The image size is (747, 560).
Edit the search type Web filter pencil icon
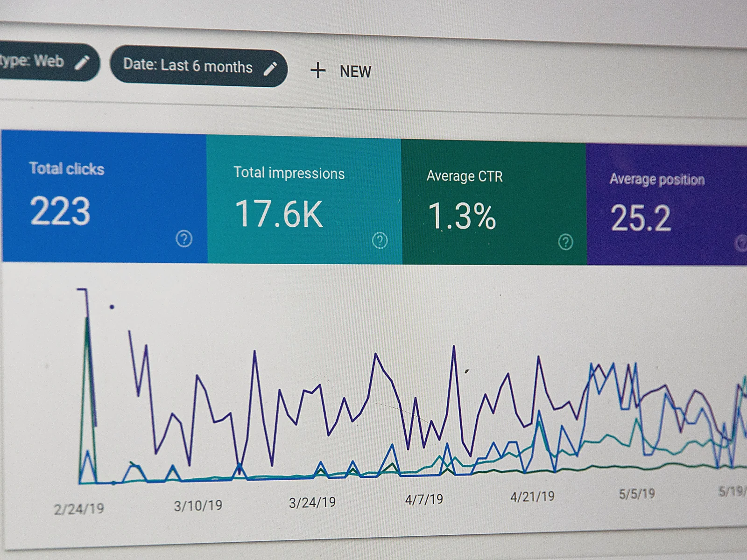click(82, 62)
